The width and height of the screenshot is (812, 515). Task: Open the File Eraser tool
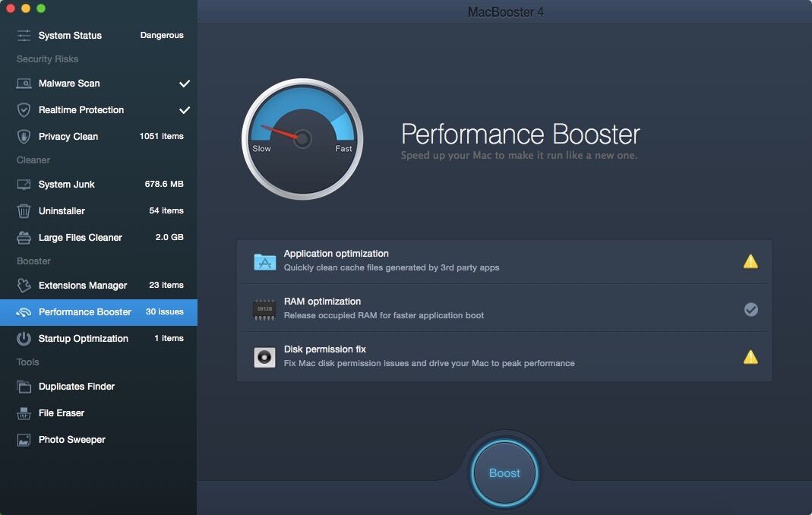99,413
